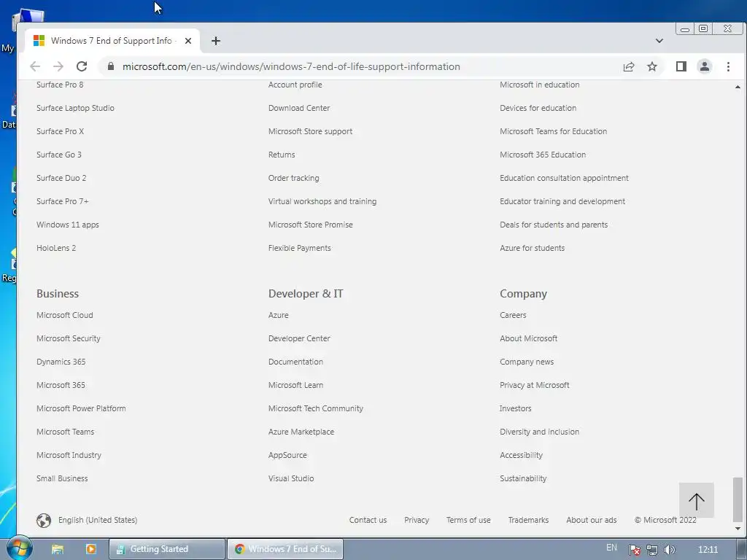Launch Windows Media Player from taskbar

pos(90,549)
